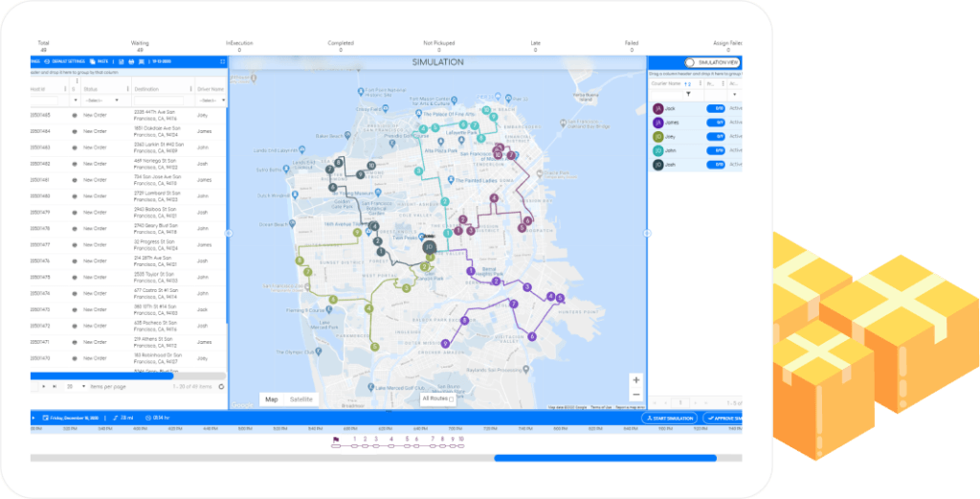Select order row 219 Athens St
Viewport: 980px width, 499px height.
click(x=128, y=342)
